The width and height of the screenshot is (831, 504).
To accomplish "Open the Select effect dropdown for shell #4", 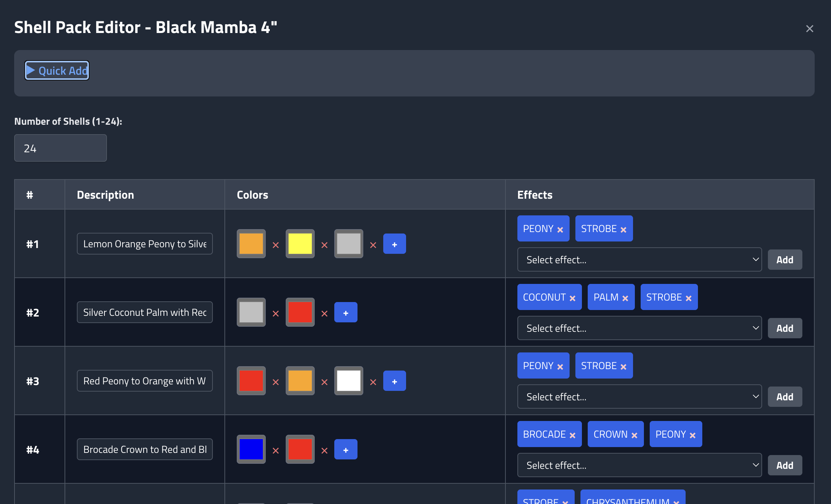I will coord(639,465).
